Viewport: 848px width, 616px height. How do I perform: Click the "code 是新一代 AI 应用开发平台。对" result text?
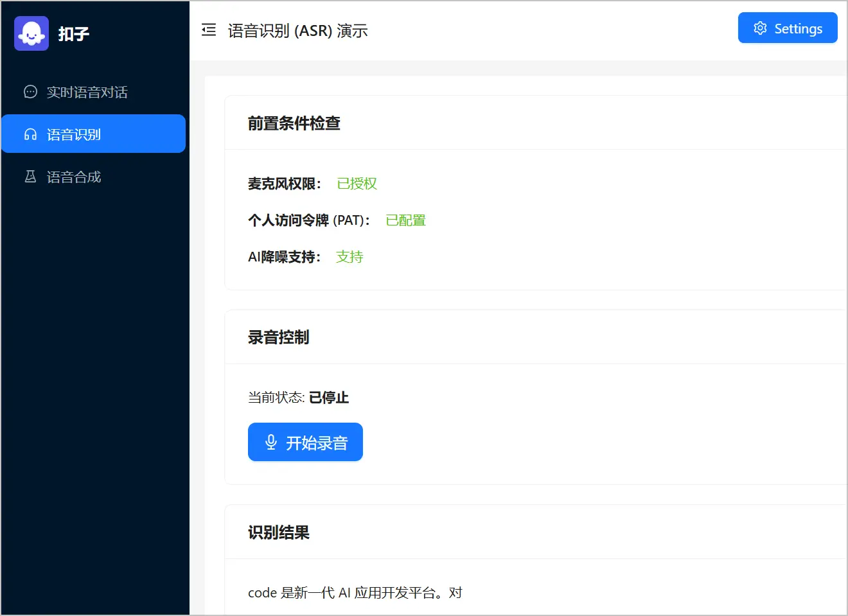click(x=355, y=593)
